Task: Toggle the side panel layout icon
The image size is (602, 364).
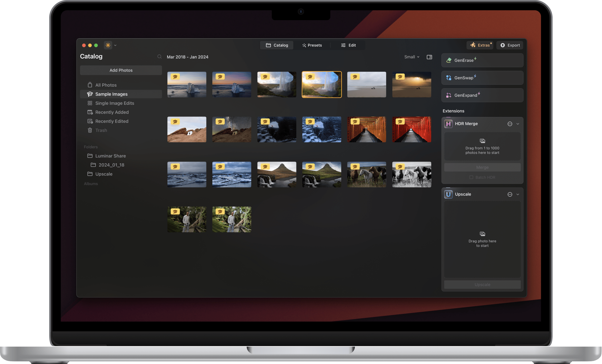Action: pyautogui.click(x=429, y=57)
